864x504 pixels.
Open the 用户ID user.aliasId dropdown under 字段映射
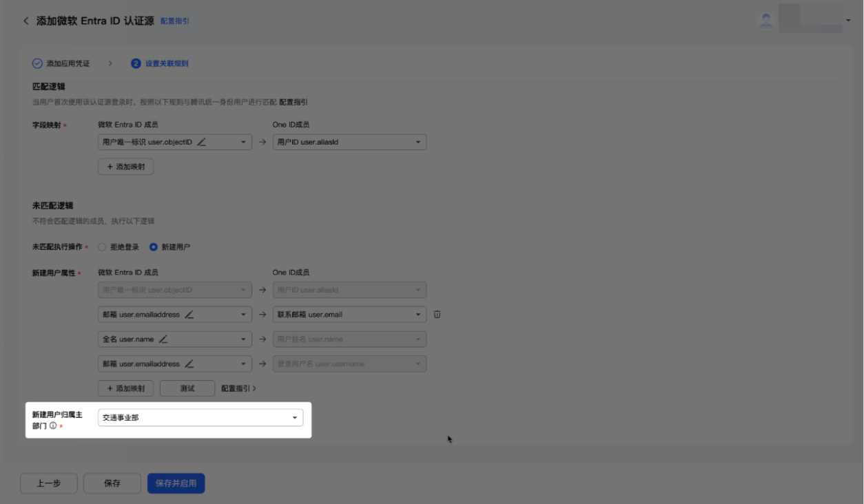pyautogui.click(x=349, y=143)
